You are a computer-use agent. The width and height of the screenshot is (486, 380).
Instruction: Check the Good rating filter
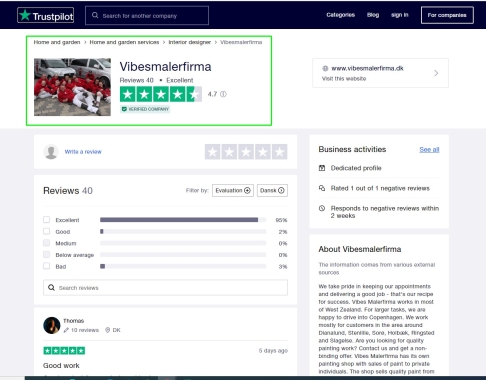pos(47,231)
